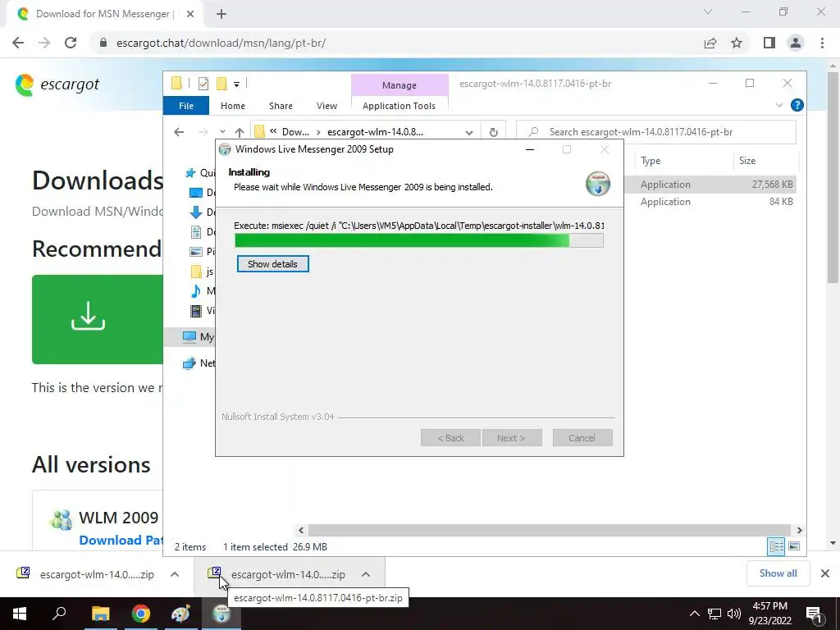Click the installer progress bar

coord(419,240)
